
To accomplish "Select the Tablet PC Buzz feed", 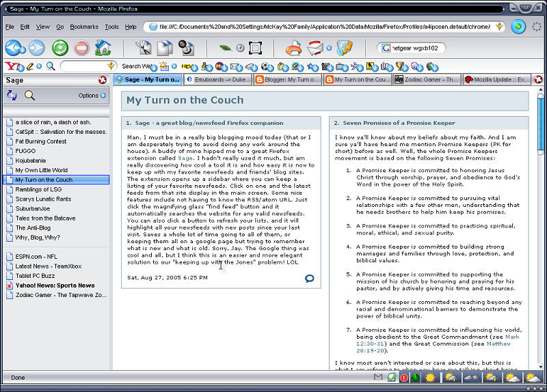I will (x=35, y=276).
